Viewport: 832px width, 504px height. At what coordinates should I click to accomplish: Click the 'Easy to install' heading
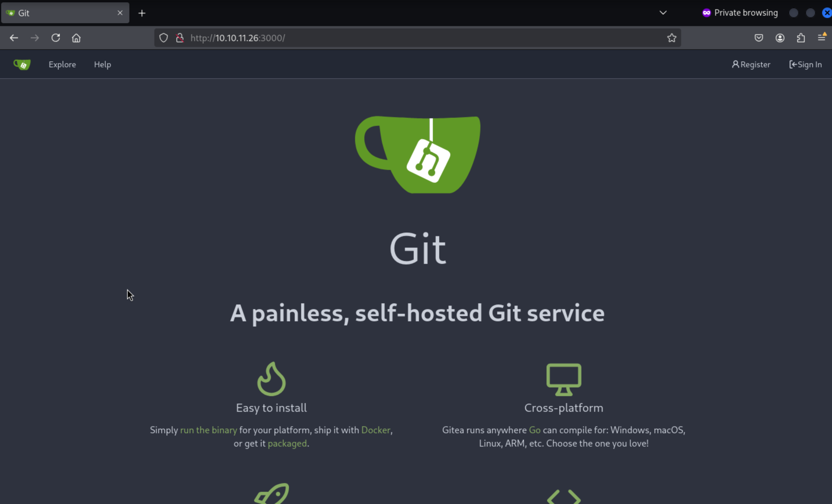272,408
